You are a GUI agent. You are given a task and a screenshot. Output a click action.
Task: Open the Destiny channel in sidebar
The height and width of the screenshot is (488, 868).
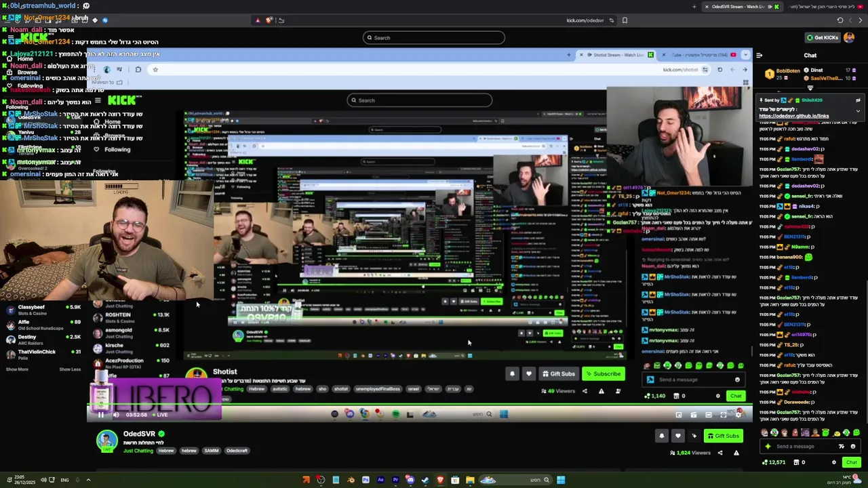[42, 340]
